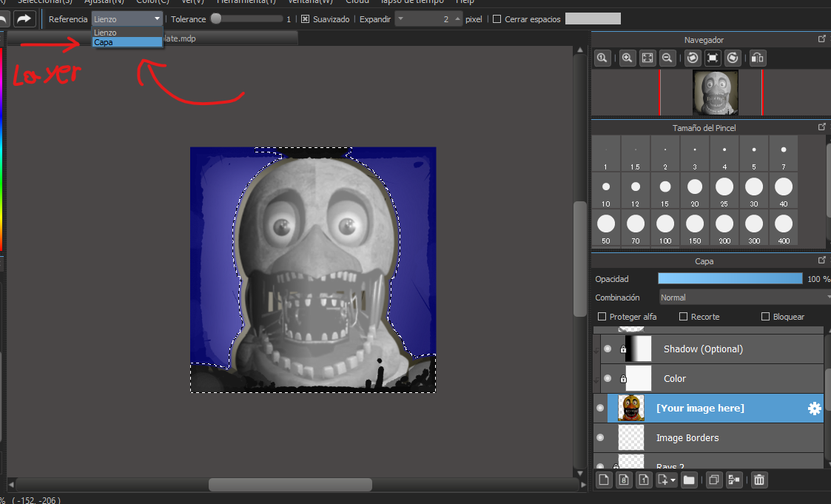Click the redo arrow button

coord(24,19)
